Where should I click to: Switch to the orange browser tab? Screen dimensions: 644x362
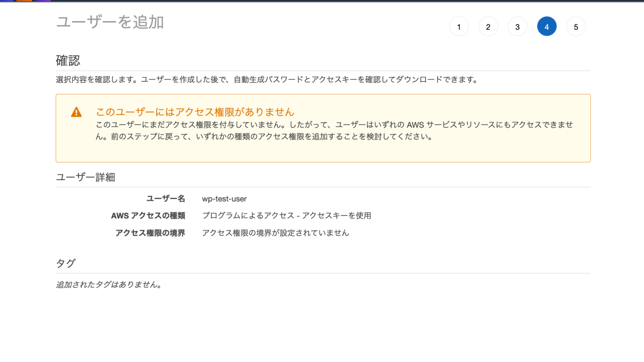point(24,1)
